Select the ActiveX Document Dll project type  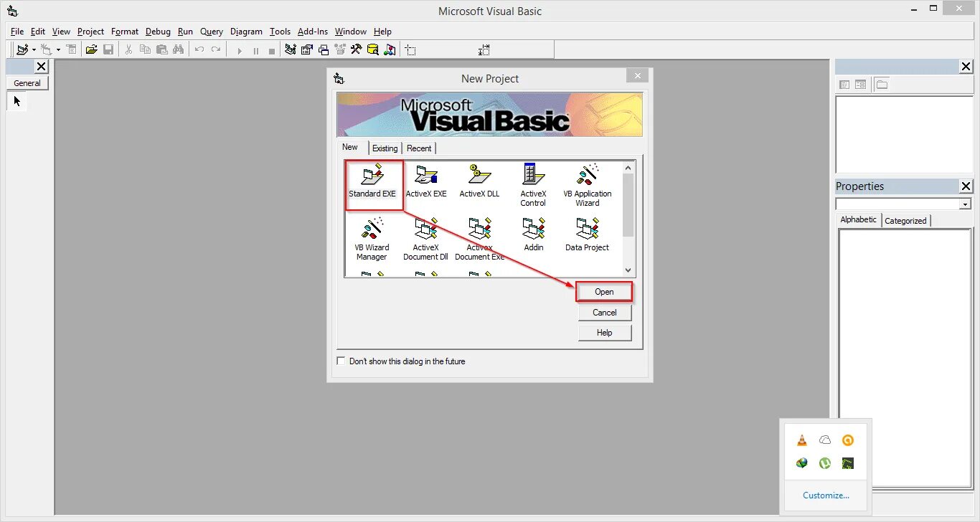tap(425, 239)
